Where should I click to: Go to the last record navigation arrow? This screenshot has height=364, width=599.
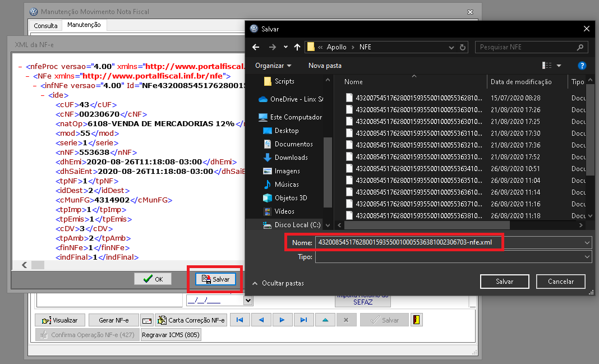pos(303,320)
